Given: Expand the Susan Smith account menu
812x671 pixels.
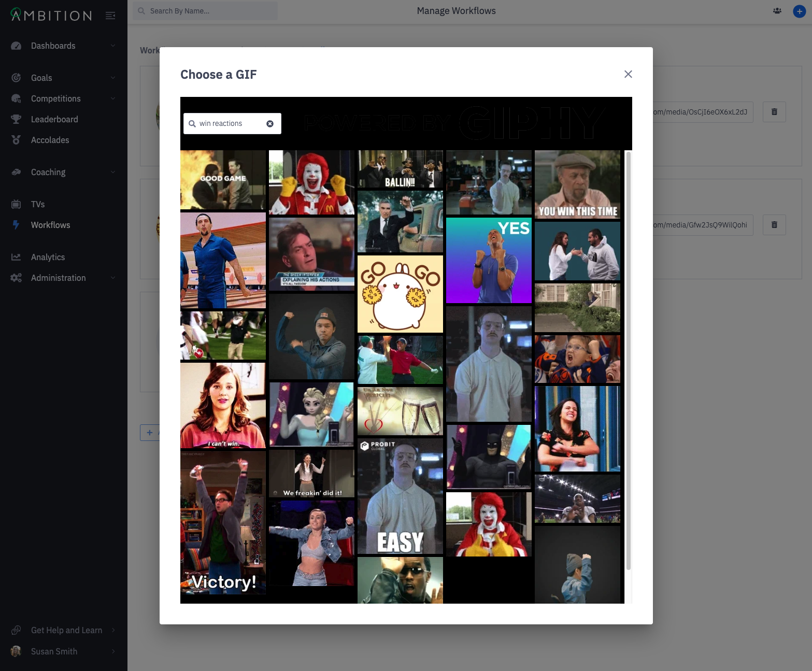Looking at the screenshot, I should tap(113, 651).
